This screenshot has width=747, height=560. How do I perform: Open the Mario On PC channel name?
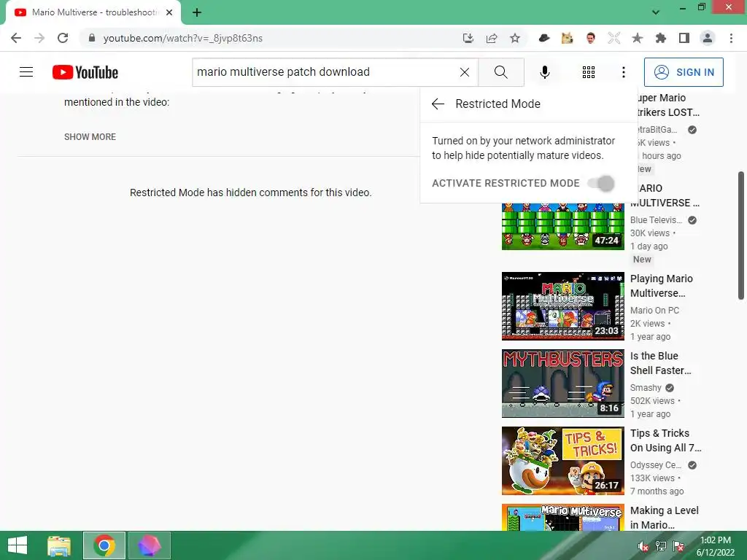point(654,311)
